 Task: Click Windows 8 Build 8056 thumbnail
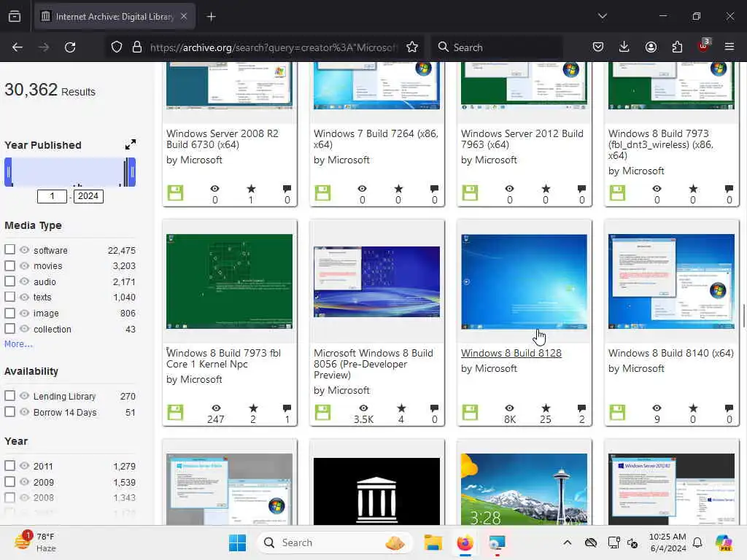pos(376,282)
